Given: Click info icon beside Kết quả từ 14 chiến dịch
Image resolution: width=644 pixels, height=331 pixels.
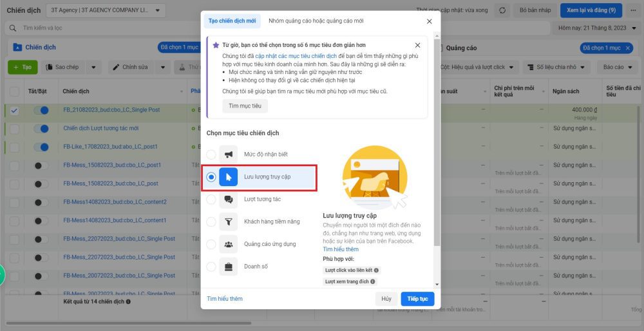Looking at the screenshot, I should click(x=128, y=301).
